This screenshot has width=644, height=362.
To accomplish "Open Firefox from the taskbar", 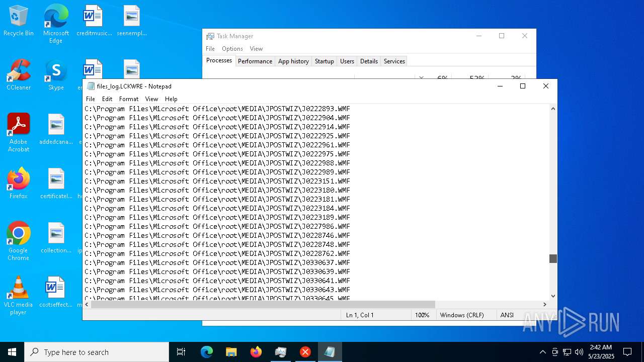I will pyautogui.click(x=256, y=352).
